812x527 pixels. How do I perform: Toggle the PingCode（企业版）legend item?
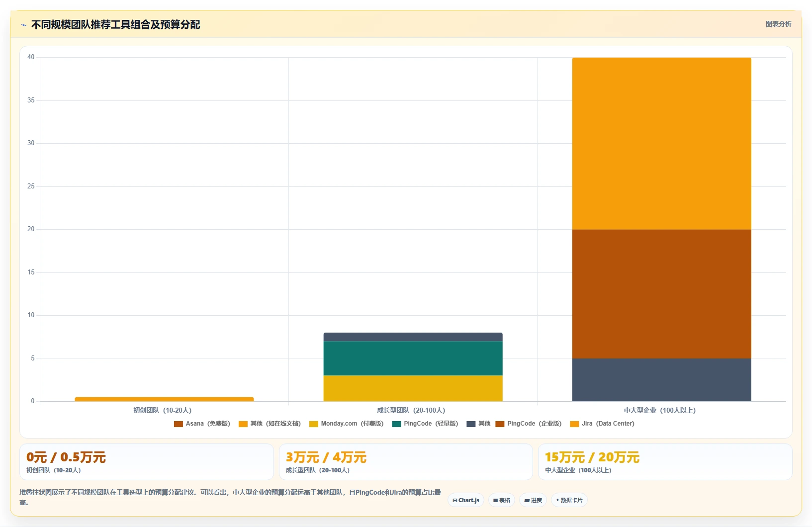click(x=529, y=424)
